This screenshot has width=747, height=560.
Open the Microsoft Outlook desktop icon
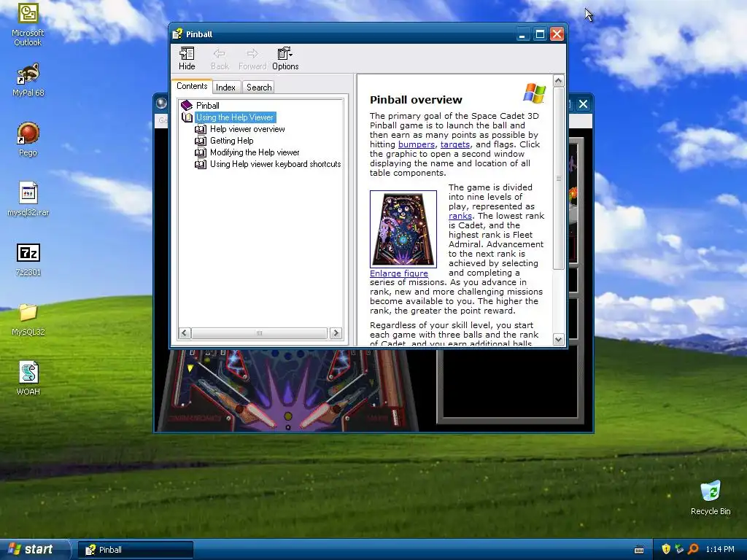tap(28, 25)
